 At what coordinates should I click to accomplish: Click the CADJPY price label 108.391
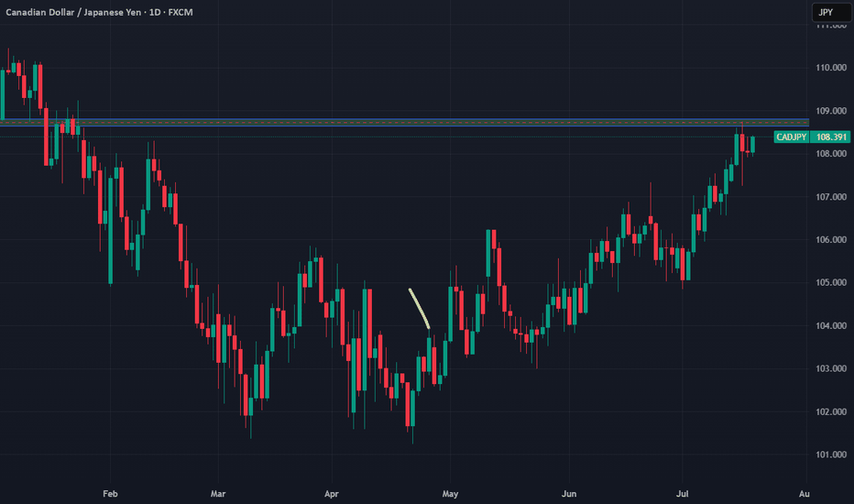812,137
